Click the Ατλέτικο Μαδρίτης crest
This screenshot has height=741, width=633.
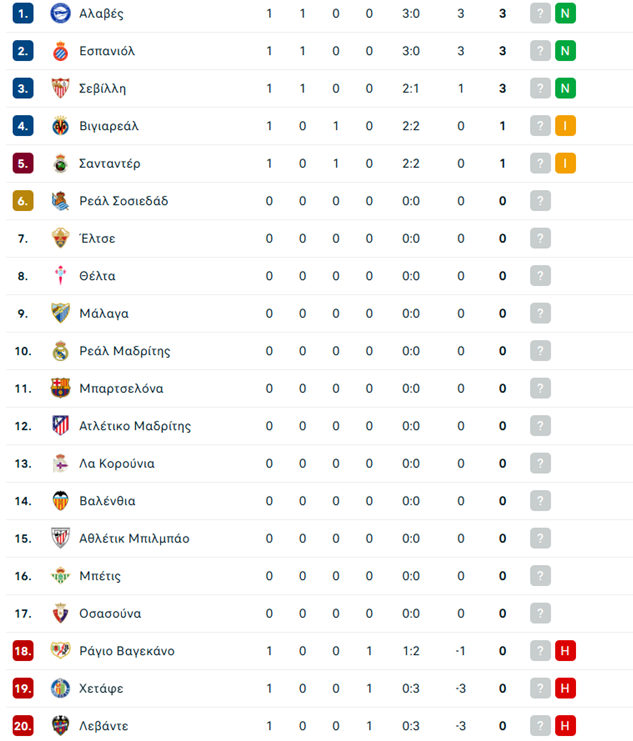[61, 426]
